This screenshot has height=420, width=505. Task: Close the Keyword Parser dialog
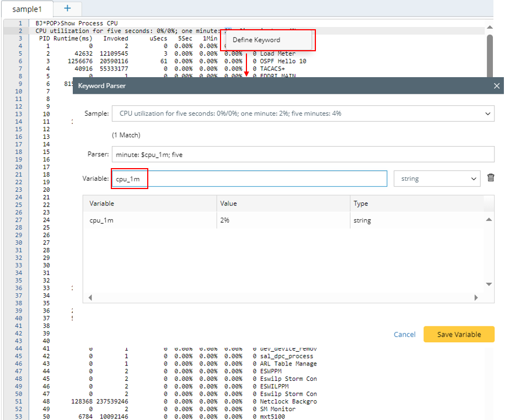[496, 86]
